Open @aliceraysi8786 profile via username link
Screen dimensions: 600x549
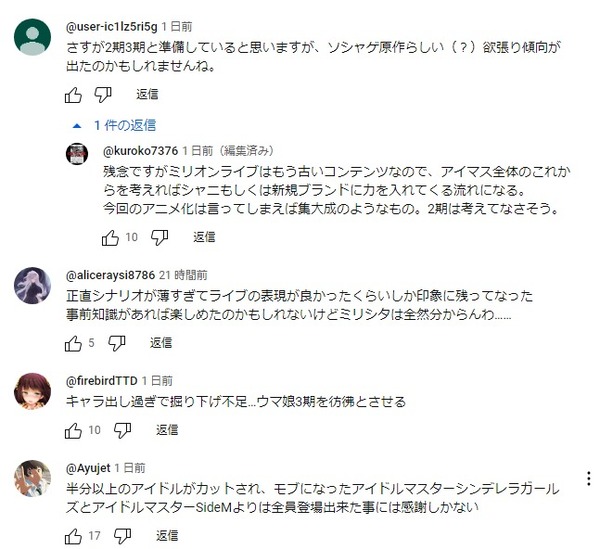tap(110, 275)
